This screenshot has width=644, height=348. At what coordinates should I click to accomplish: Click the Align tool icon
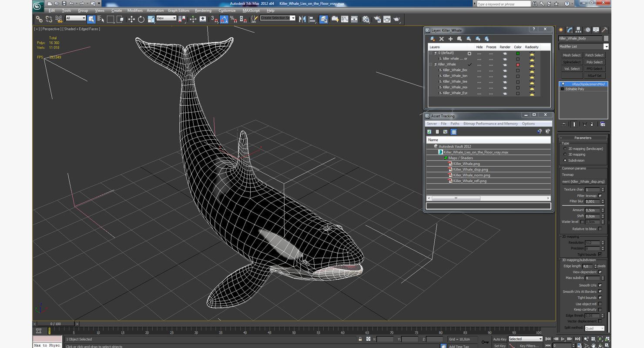tap(312, 19)
